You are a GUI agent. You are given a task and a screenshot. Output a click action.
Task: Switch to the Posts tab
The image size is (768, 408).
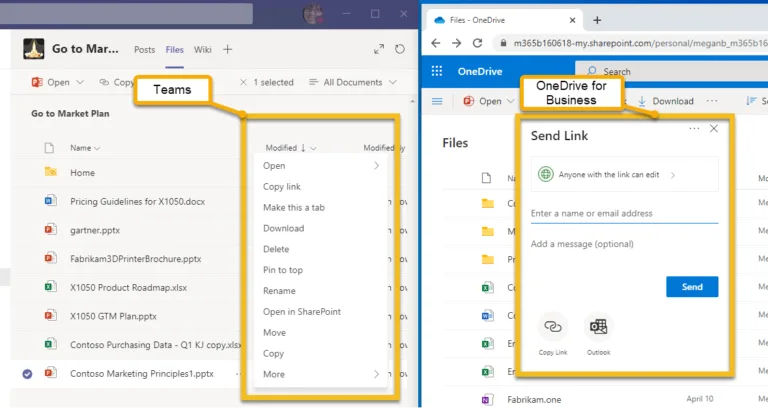(144, 49)
